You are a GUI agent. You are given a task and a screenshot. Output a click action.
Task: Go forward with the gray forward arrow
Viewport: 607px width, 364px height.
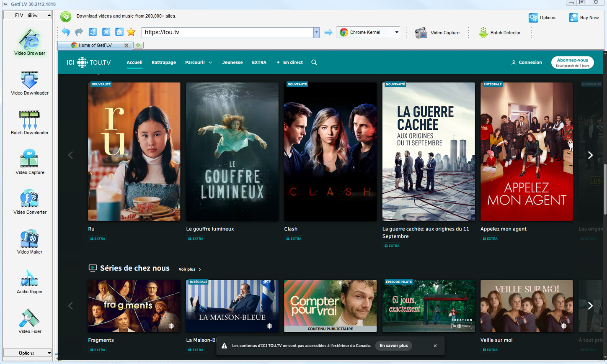[79, 32]
